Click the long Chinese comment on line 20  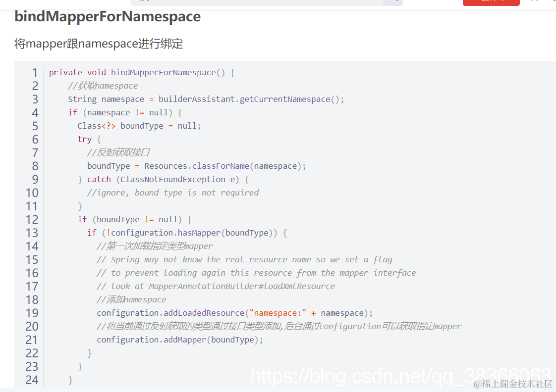point(279,326)
